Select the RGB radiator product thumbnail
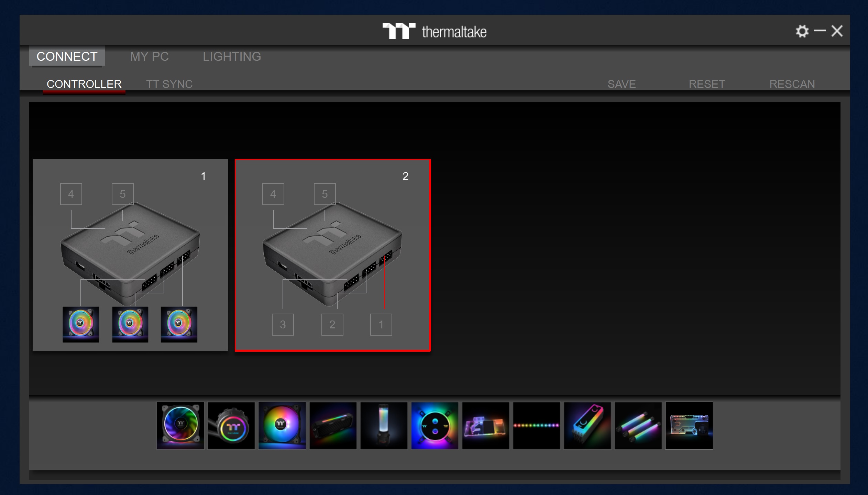 coord(333,425)
